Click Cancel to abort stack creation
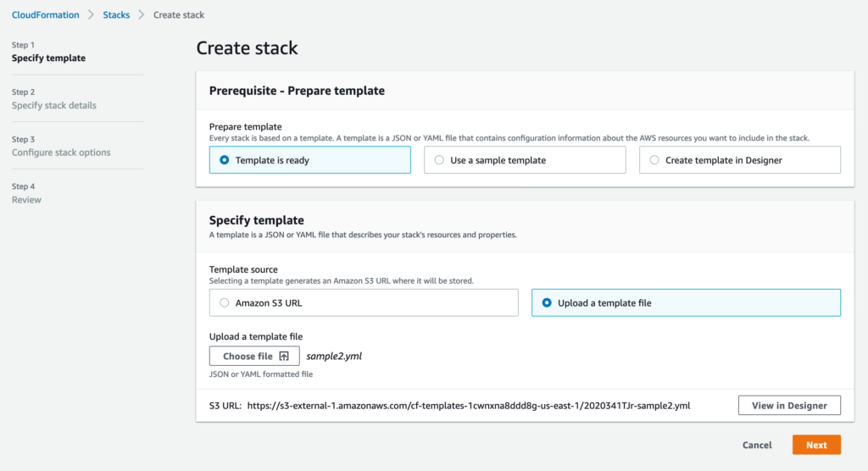The image size is (868, 471). (x=757, y=445)
